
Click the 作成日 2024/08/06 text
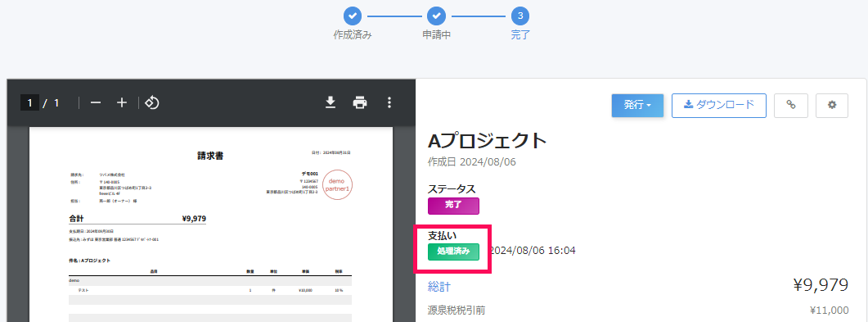472,162
